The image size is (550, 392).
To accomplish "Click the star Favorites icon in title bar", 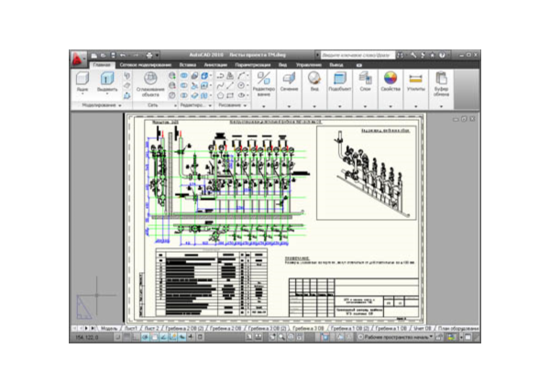I will pos(433,55).
